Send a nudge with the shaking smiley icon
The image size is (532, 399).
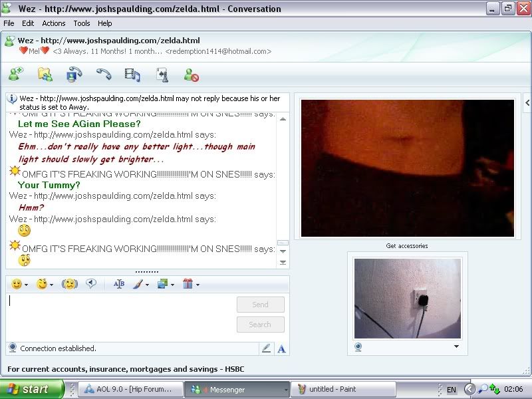69,284
